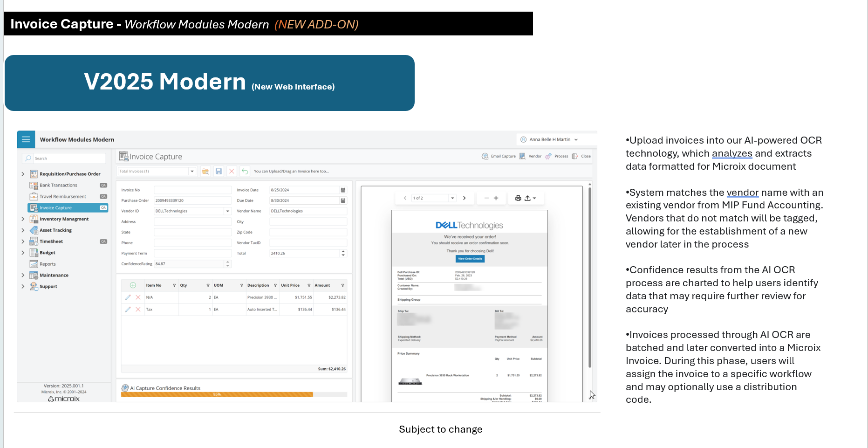Viewport: 868px width, 448px height.
Task: Open Travel Reimbursement in the sidebar
Action: pyautogui.click(x=63, y=197)
